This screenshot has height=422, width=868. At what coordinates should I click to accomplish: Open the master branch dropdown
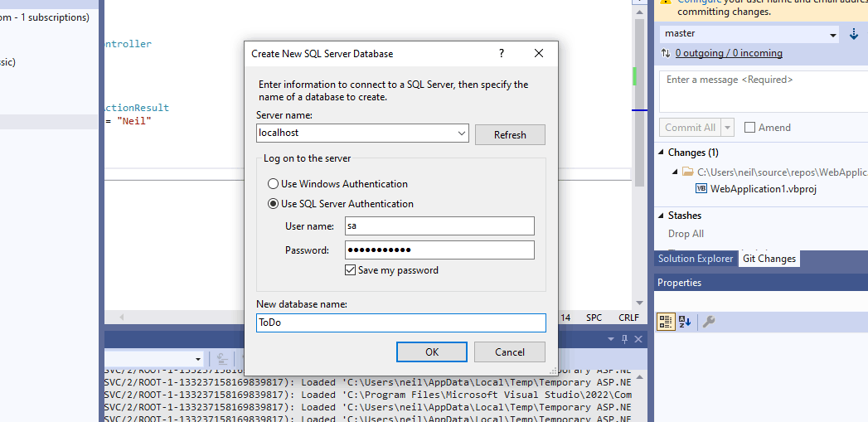(833, 34)
